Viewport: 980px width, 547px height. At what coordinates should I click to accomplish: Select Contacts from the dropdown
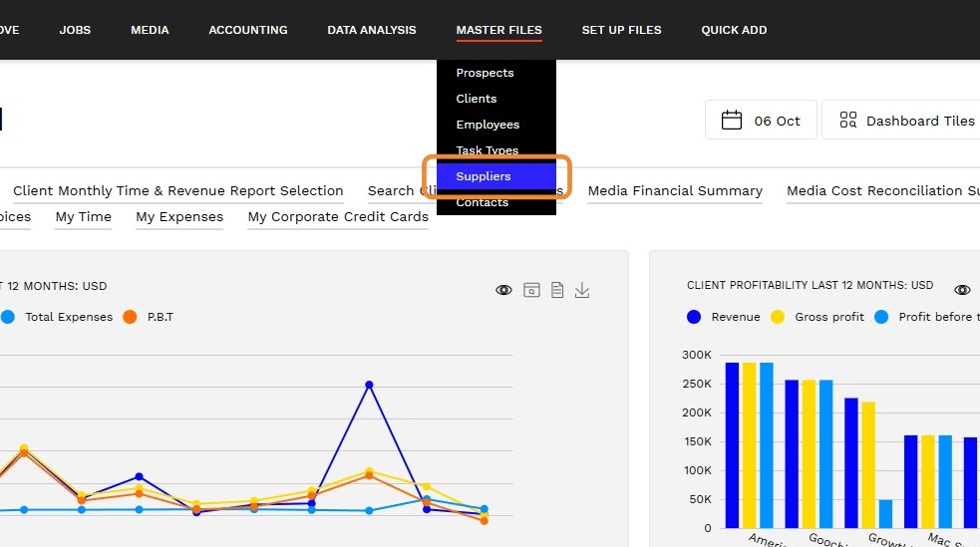pos(482,202)
